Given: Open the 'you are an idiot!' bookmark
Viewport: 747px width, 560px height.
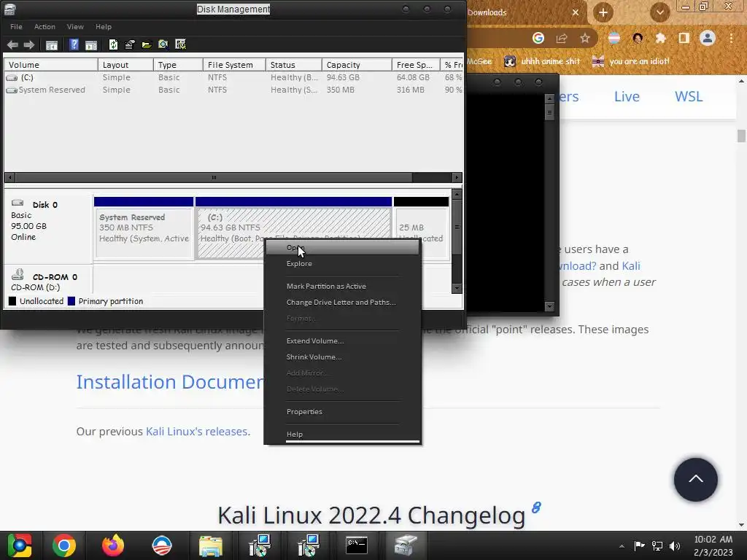Looking at the screenshot, I should pos(630,61).
